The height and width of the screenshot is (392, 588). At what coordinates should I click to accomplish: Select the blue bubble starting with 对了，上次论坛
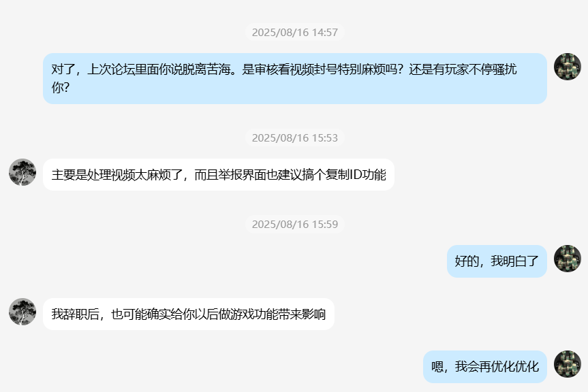point(295,79)
